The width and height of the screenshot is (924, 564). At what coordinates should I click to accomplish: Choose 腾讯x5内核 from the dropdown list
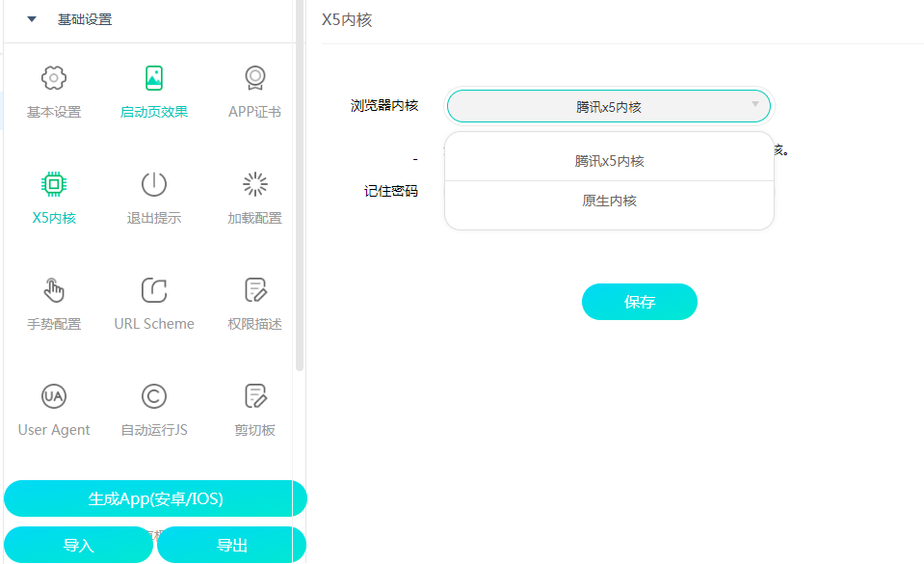609,161
